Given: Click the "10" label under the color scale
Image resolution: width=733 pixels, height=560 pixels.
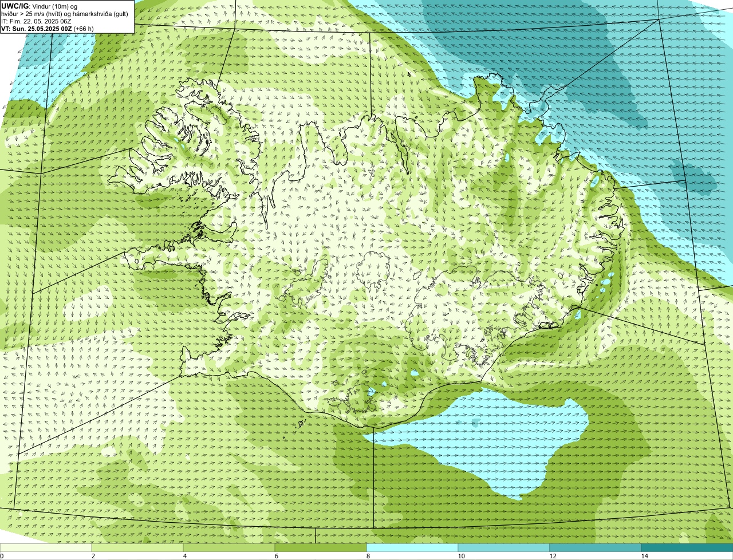Looking at the screenshot, I should coord(461,556).
